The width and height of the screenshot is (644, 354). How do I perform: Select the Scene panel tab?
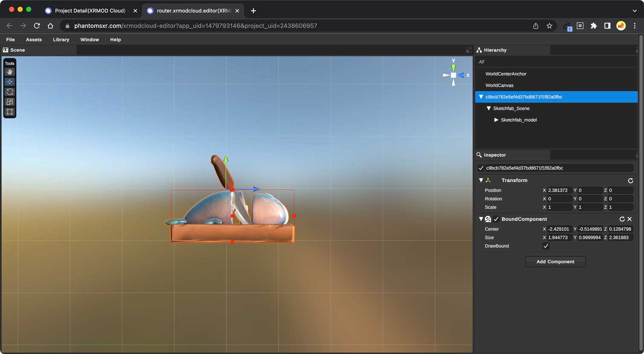tap(39, 50)
